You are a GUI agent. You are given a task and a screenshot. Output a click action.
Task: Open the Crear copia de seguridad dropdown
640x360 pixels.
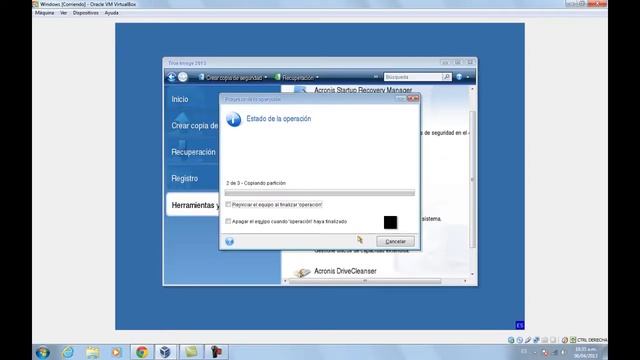pos(266,77)
